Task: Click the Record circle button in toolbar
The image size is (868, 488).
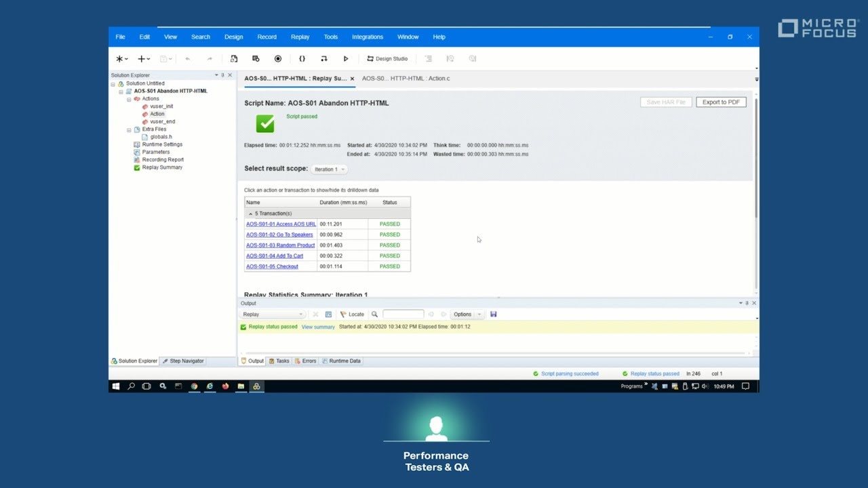Action: (278, 59)
